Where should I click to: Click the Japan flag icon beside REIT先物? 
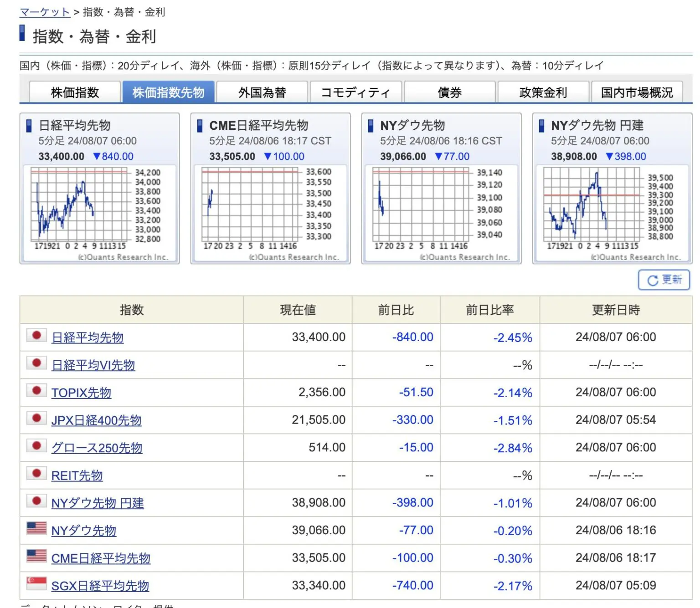[x=36, y=474]
